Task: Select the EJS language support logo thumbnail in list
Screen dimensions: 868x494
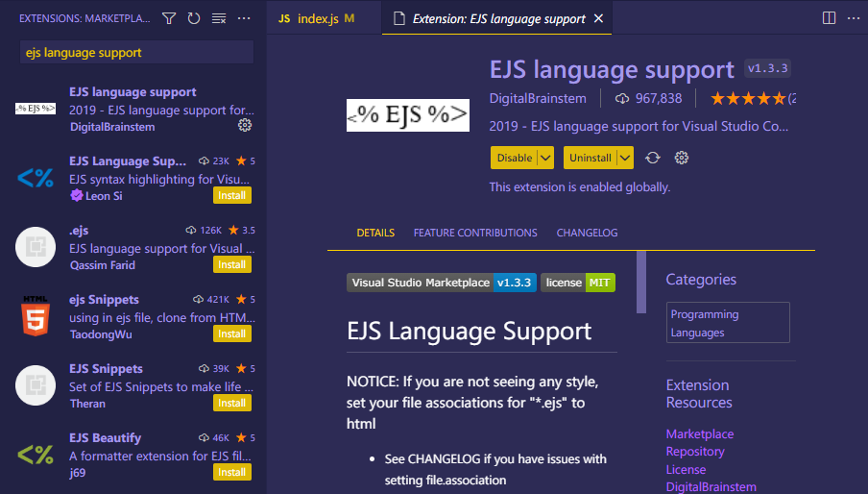Action: coord(36,109)
